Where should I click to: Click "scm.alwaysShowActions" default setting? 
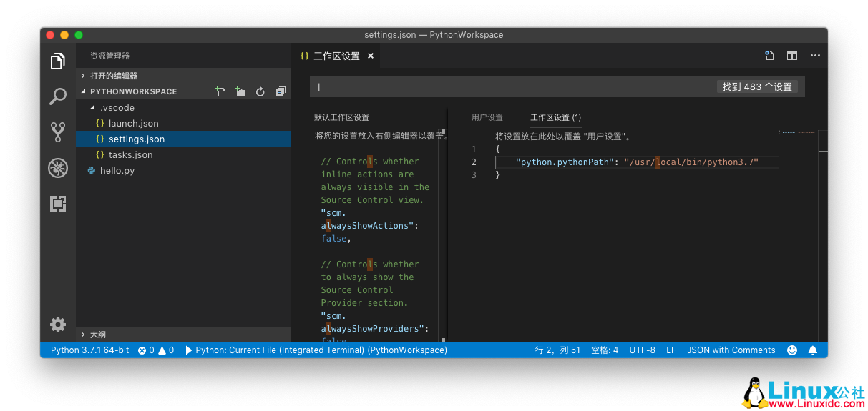point(369,219)
